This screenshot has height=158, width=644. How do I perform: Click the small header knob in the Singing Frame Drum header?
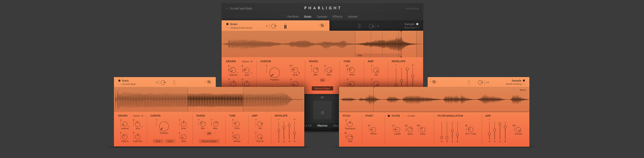(274, 26)
